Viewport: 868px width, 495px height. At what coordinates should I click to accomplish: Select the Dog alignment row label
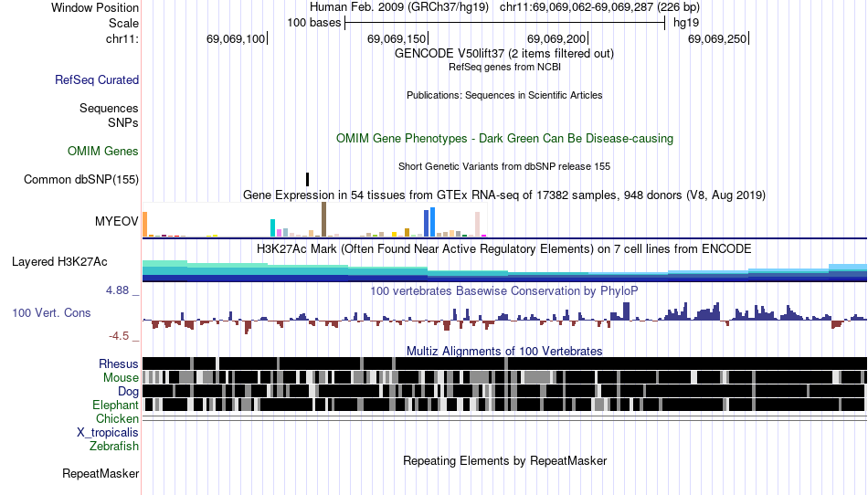pyautogui.click(x=129, y=392)
